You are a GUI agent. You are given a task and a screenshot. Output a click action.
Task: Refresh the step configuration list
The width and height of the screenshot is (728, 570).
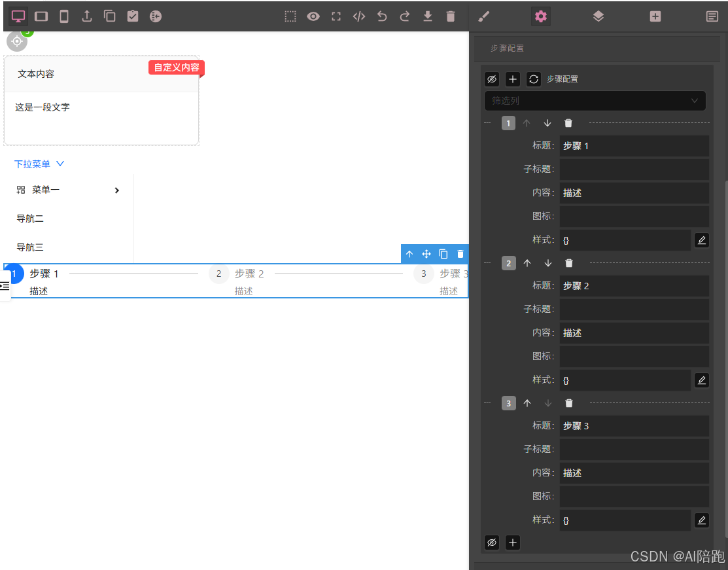point(534,79)
